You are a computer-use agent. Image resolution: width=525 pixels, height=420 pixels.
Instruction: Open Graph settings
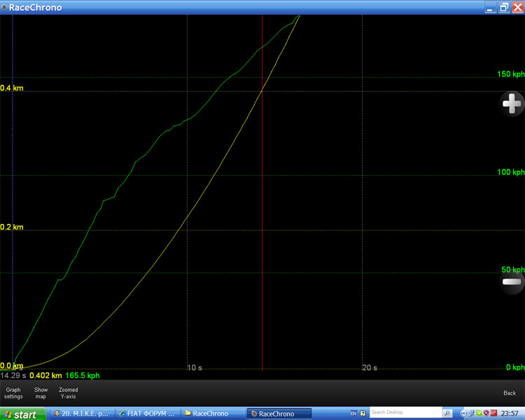click(13, 393)
